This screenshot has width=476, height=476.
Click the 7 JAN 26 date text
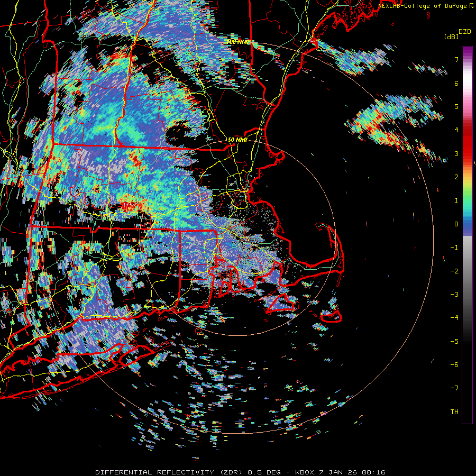pos(338,472)
